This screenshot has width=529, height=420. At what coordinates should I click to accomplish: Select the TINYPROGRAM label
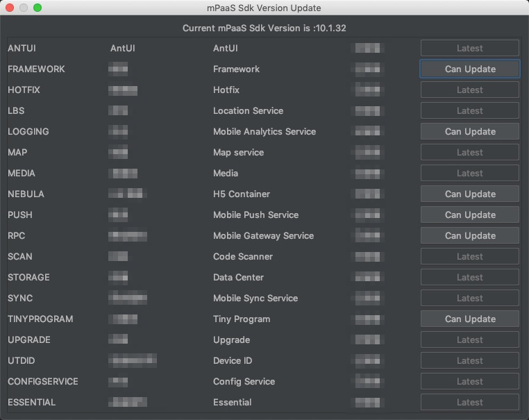40,319
